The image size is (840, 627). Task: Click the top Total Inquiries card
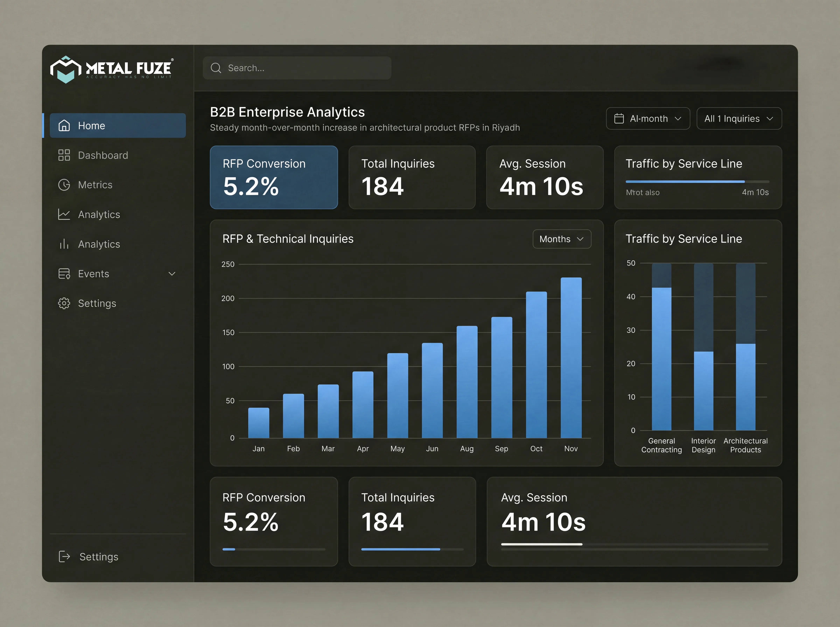412,177
